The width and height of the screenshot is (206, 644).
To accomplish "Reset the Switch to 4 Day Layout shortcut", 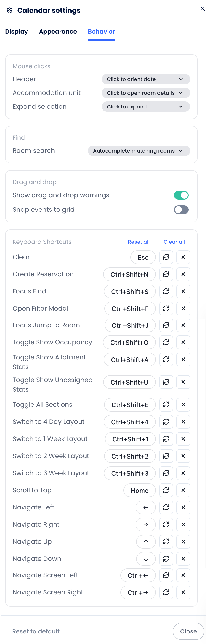I will click(166, 422).
